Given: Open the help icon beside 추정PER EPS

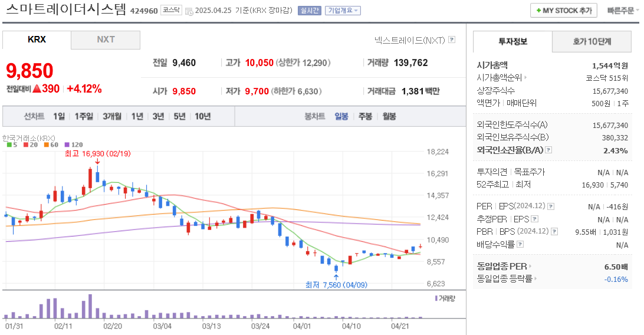Looking at the screenshot, I should [x=535, y=219].
